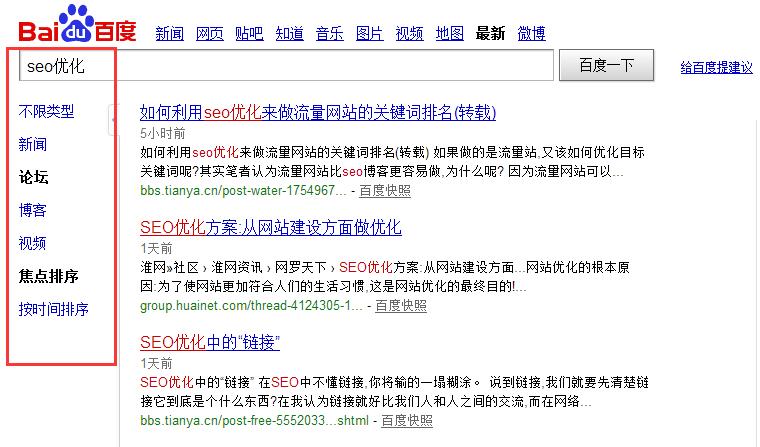The width and height of the screenshot is (760, 447).
Task: Open the 贴吧 tab
Action: 250,33
